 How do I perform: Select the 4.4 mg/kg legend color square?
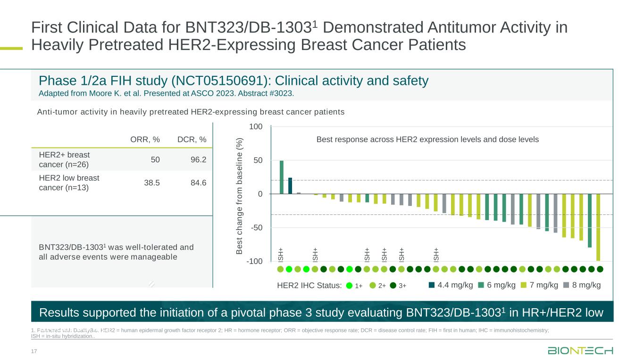coord(432,285)
